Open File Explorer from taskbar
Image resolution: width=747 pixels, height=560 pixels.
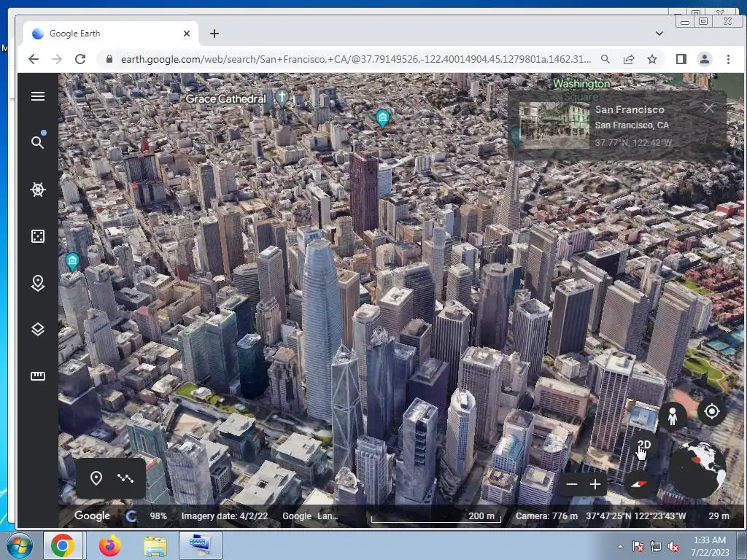pos(155,545)
